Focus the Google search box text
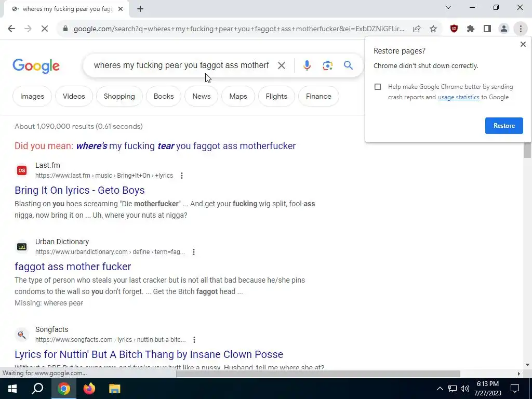Screen dimensions: 532x399 click(181, 65)
